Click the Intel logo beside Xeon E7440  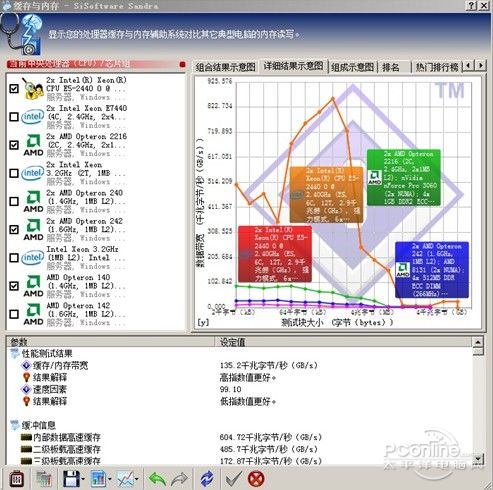point(33,117)
